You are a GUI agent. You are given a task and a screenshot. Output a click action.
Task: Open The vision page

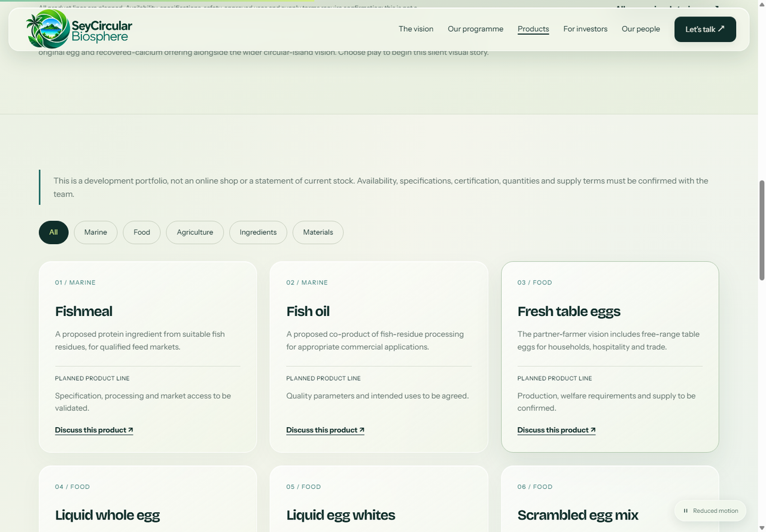(x=416, y=29)
